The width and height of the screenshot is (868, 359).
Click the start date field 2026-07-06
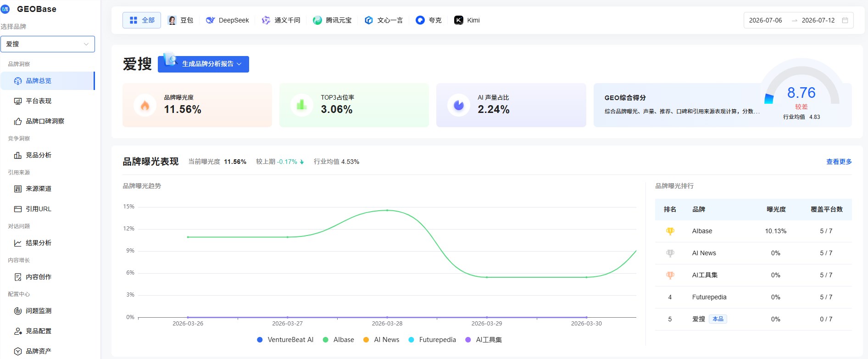[x=765, y=20]
